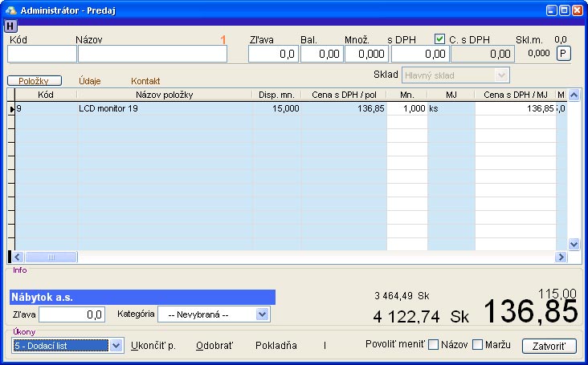Click the blue H icon button
The image size is (588, 365).
click(x=10, y=26)
